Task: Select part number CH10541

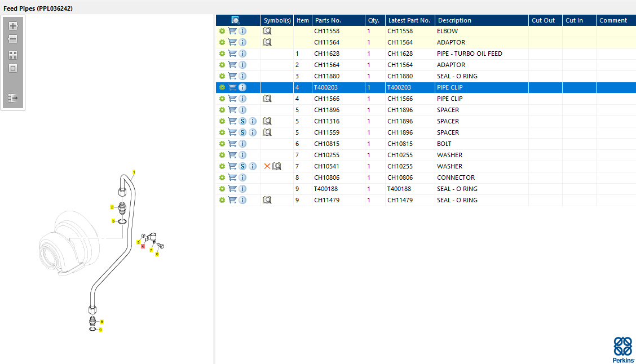Action: [326, 166]
